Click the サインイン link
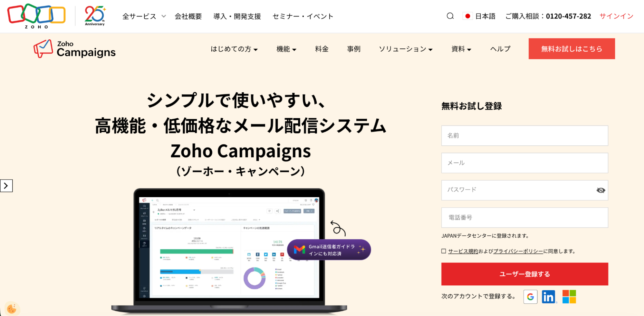Image resolution: width=644 pixels, height=316 pixels. [616, 16]
